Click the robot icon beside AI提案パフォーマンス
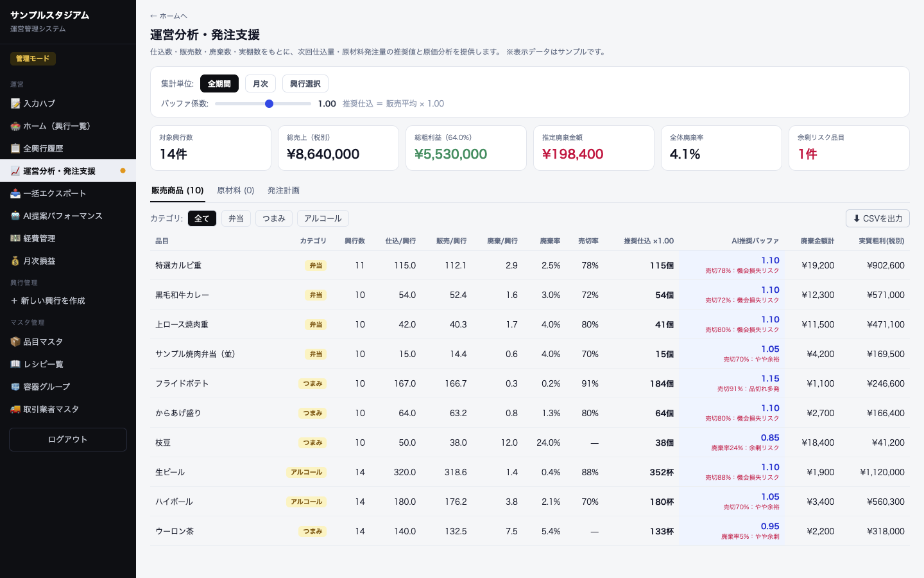The image size is (924, 578). (x=15, y=216)
